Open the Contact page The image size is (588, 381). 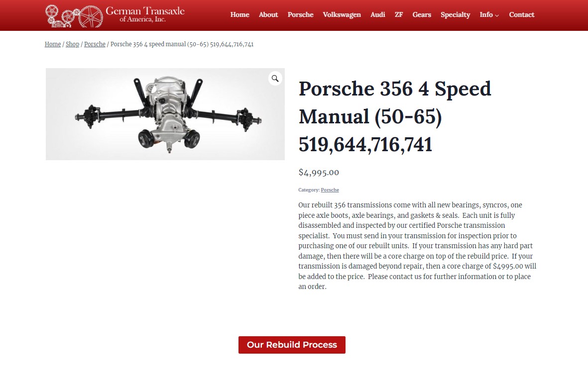point(521,14)
